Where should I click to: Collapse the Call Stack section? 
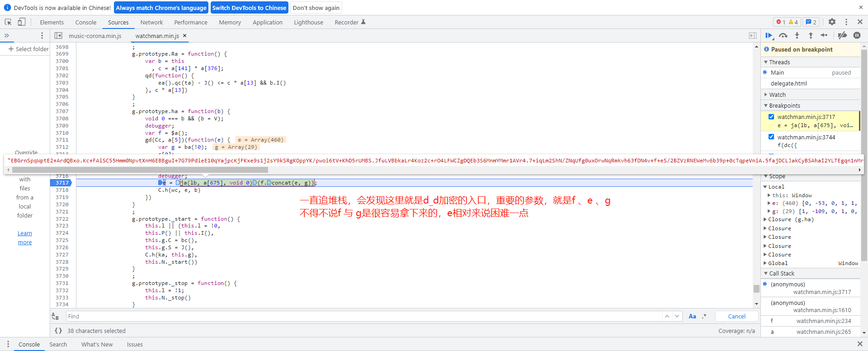click(781, 274)
